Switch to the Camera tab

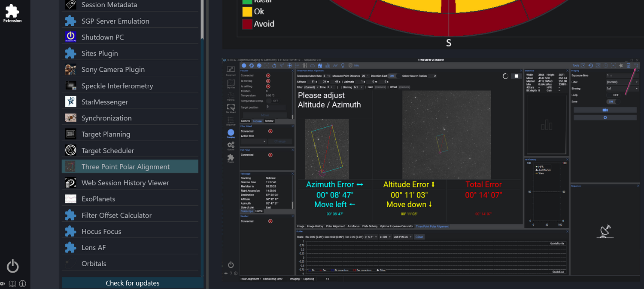[246, 121]
